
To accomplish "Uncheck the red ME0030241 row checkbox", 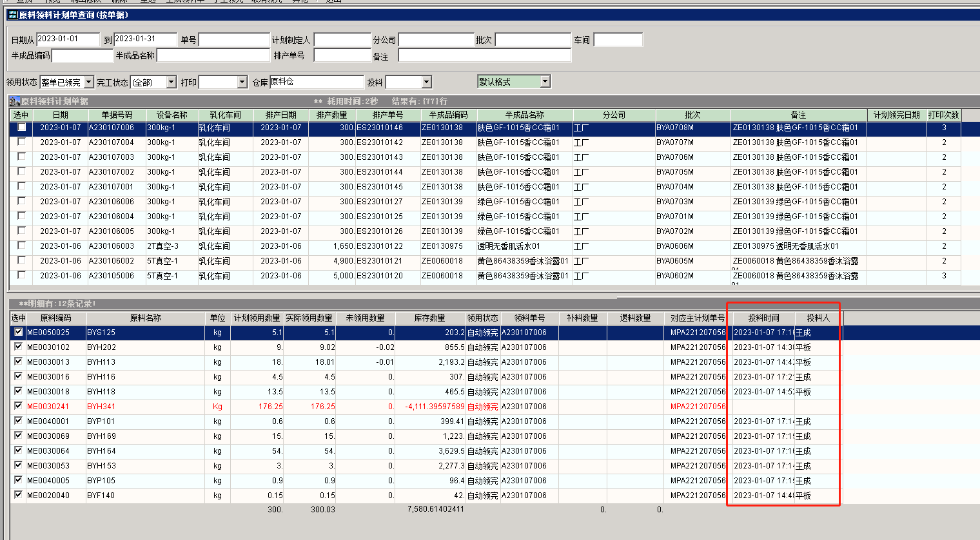I will [x=18, y=406].
